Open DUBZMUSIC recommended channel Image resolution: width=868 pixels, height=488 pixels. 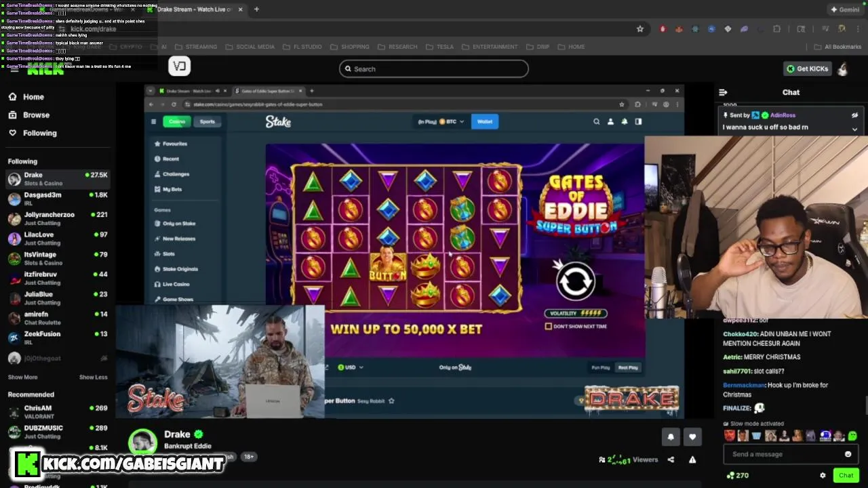click(58, 432)
